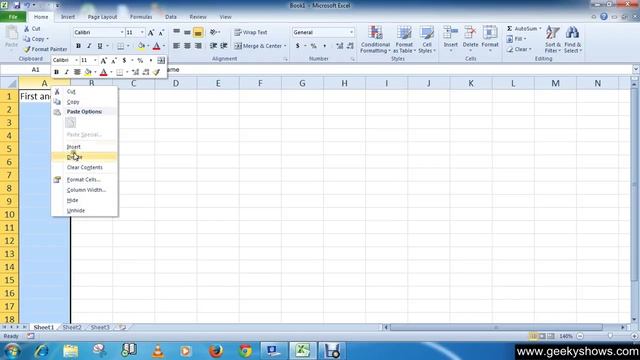This screenshot has height=360, width=640.
Task: Click the Paste button in the ribbon
Action: coord(11,37)
